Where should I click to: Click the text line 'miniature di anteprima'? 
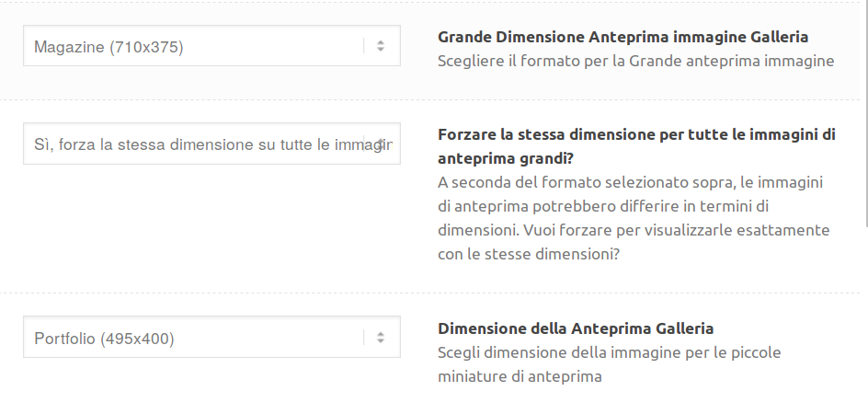tap(520, 377)
